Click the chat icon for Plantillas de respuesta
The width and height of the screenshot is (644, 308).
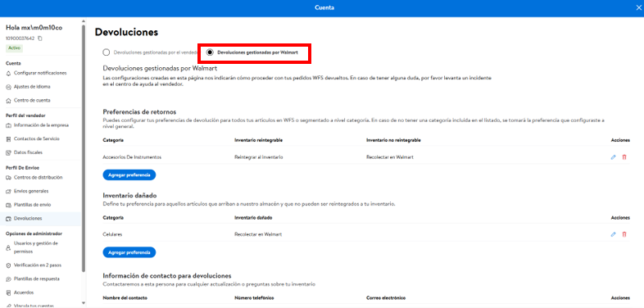(x=9, y=279)
